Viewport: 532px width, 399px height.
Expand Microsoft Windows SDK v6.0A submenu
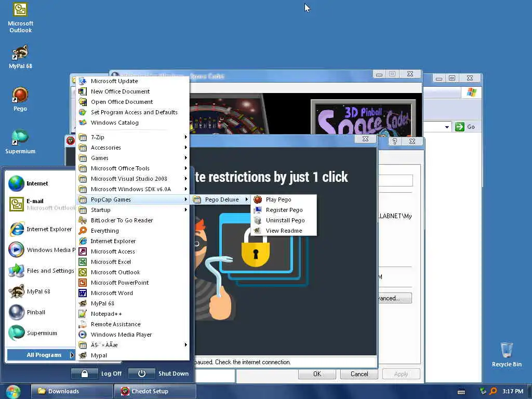click(132, 189)
